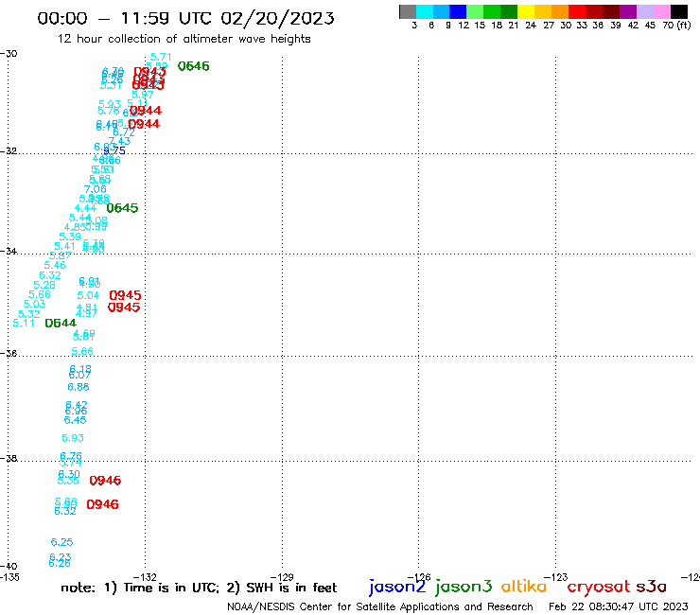The image size is (700, 615).
Task: Click the red 'cryosat' legend label
Action: pos(598,587)
